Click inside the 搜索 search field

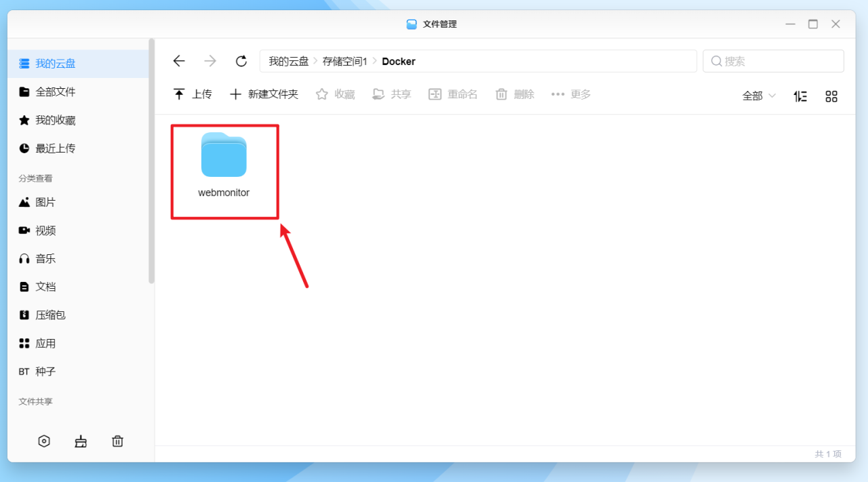tap(773, 60)
